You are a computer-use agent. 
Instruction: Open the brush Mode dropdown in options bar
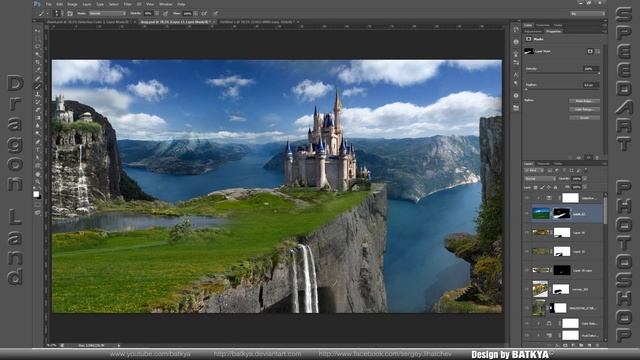(107, 13)
